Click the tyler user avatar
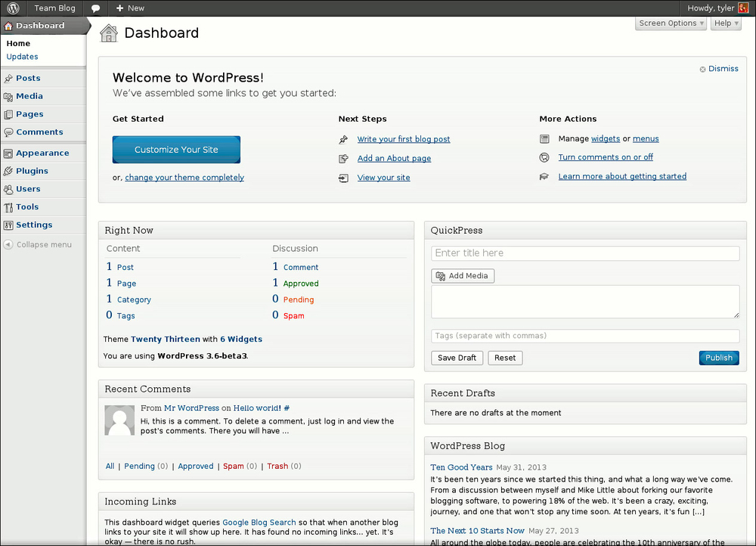 point(743,8)
